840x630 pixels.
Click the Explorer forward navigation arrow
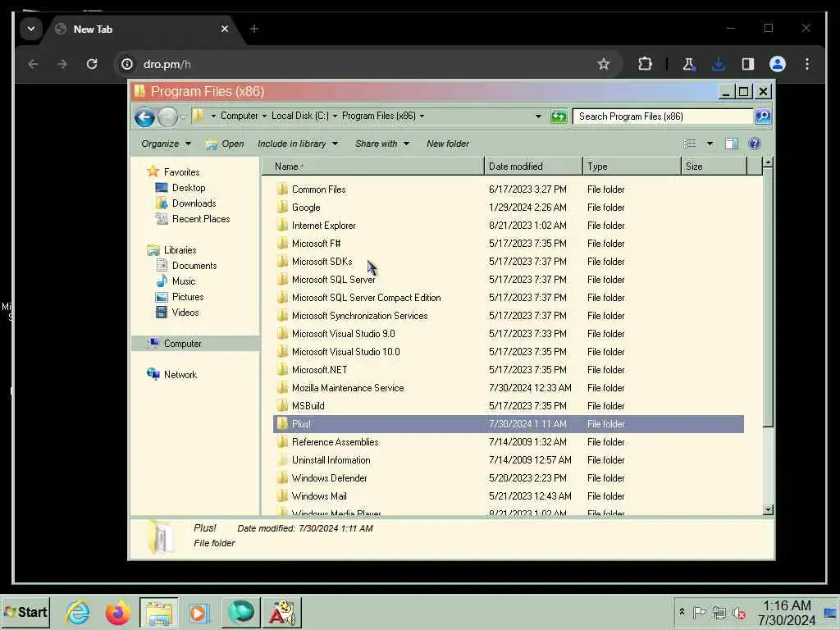coord(167,116)
